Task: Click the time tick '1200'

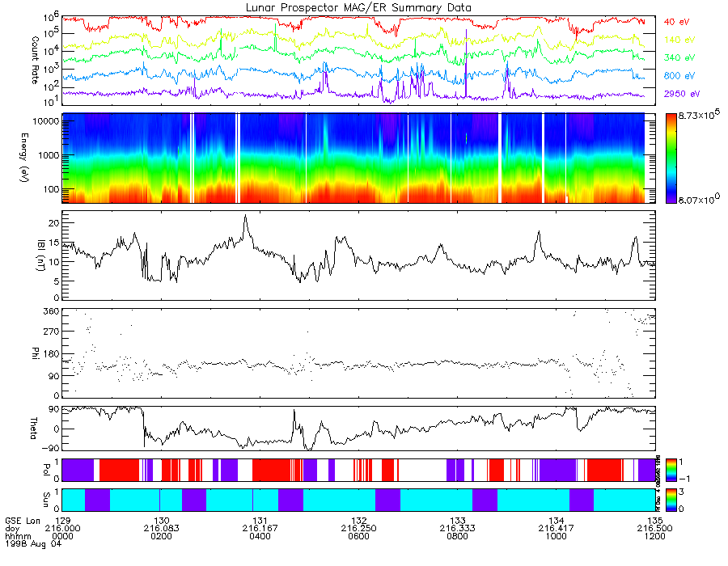Action: pyautogui.click(x=654, y=536)
